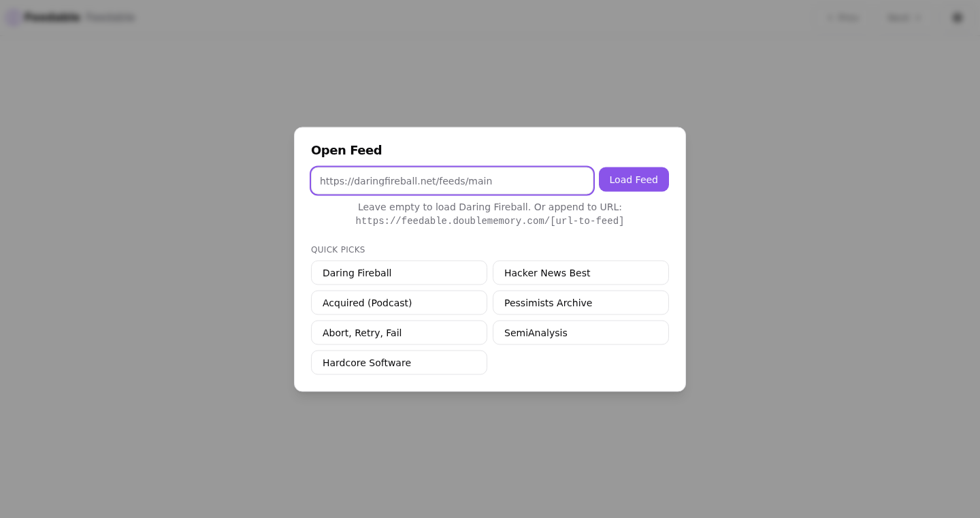Click the Feedable app title text
980x518 pixels.
tap(52, 18)
